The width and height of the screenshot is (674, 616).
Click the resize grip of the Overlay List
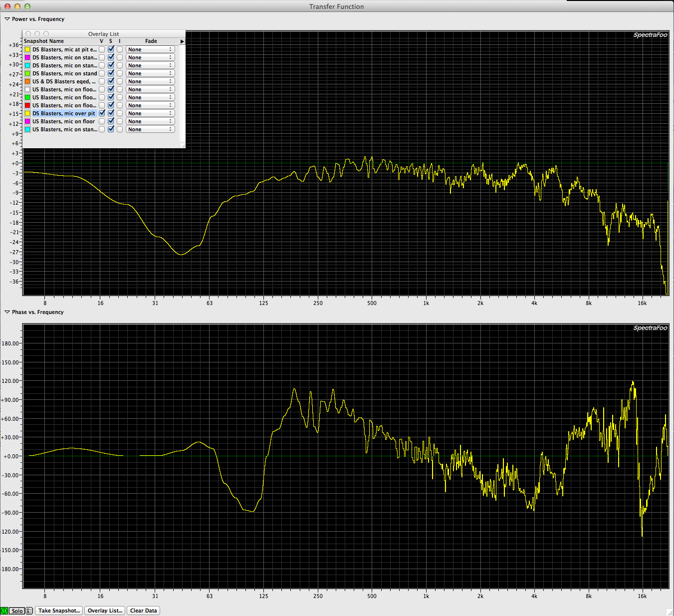[183, 145]
